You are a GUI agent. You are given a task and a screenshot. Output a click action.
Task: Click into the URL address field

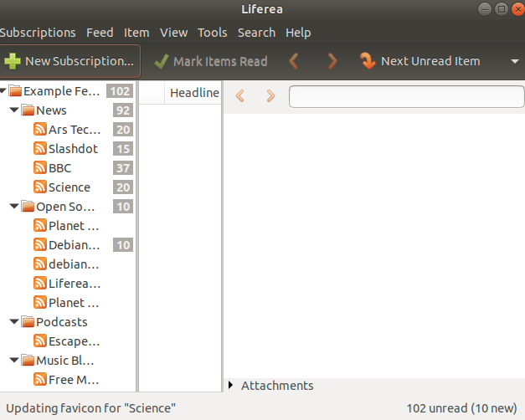pyautogui.click(x=407, y=96)
